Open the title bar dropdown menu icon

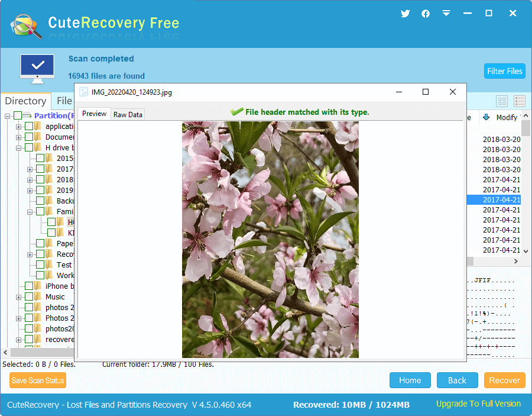pyautogui.click(x=446, y=14)
